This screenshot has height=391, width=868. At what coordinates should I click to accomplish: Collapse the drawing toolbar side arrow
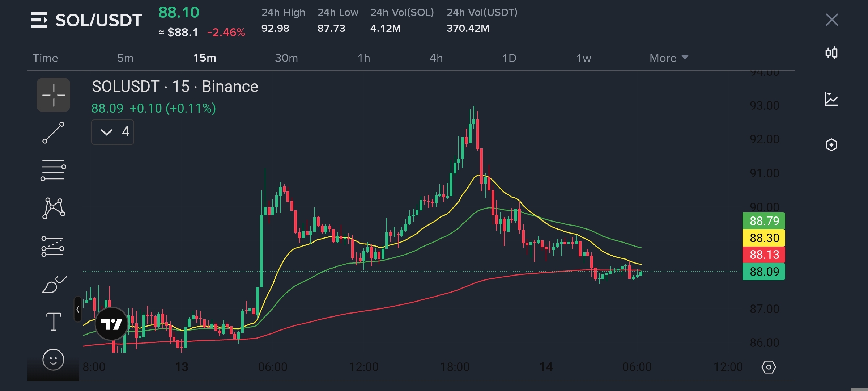[78, 309]
